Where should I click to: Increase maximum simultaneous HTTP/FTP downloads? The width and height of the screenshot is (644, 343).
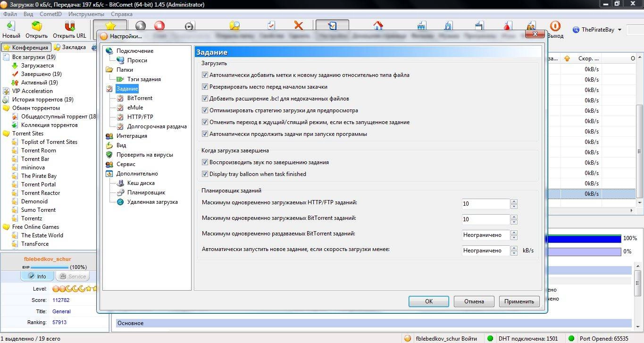coord(514,201)
